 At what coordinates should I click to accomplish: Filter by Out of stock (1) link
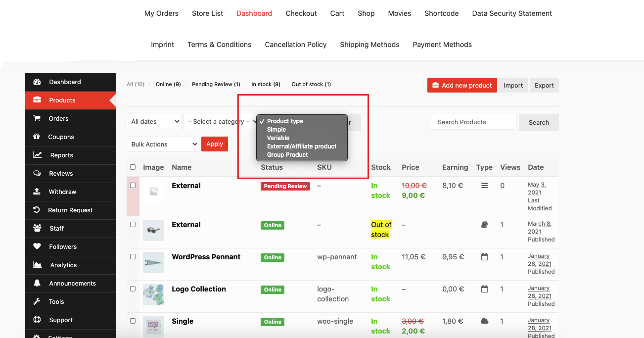pyautogui.click(x=311, y=84)
